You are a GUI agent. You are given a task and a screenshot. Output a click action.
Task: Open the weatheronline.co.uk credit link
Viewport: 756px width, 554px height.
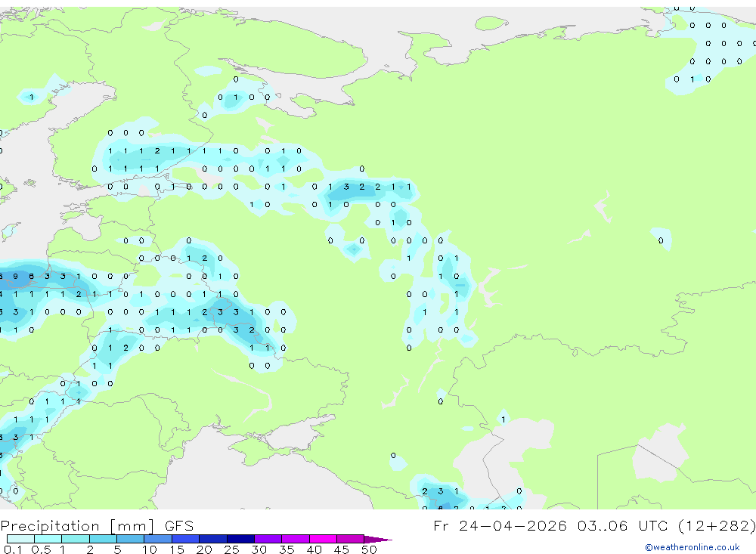click(x=692, y=547)
